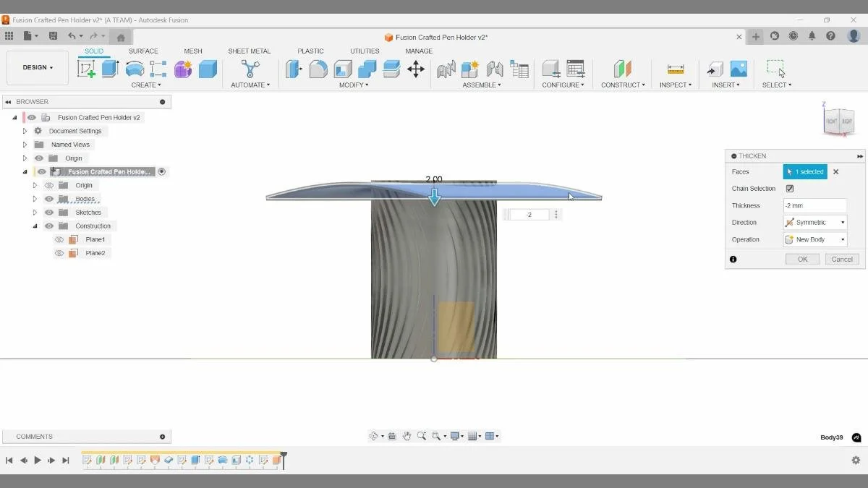Open the Extrude tool
868x488 pixels.
point(110,67)
